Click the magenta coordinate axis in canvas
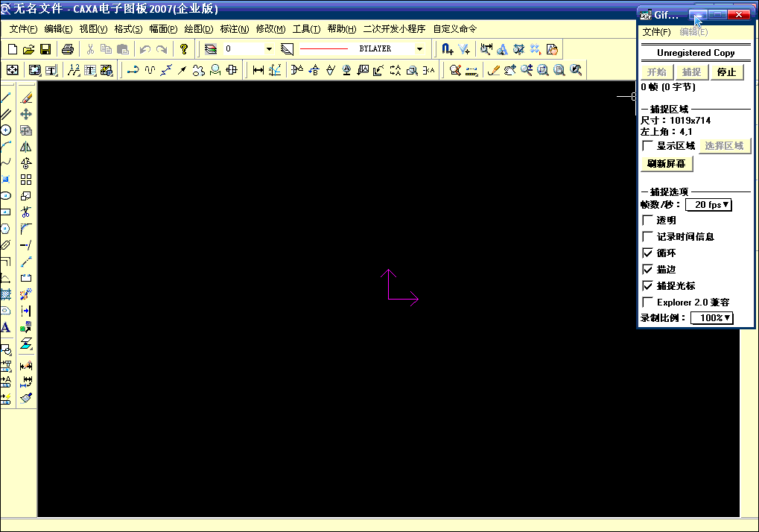759x532 pixels. pyautogui.click(x=399, y=288)
